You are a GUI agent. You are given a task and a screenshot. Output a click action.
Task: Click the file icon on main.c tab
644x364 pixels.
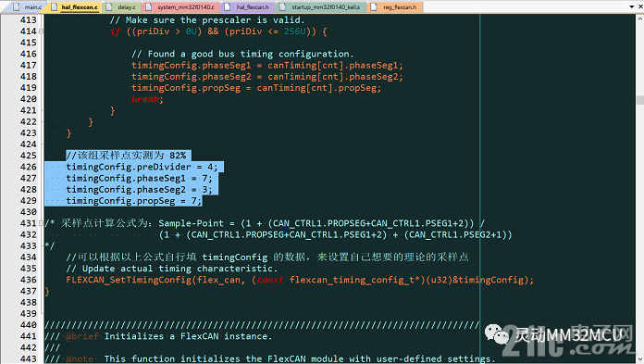pos(17,7)
